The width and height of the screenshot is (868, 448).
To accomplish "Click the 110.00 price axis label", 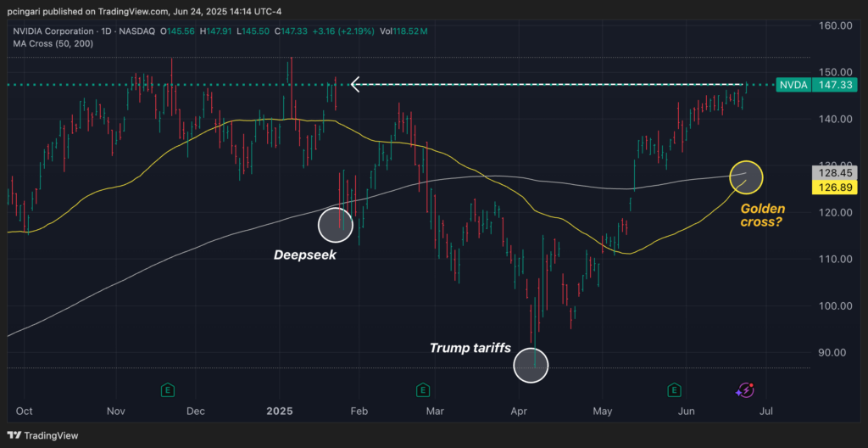I will [x=835, y=259].
